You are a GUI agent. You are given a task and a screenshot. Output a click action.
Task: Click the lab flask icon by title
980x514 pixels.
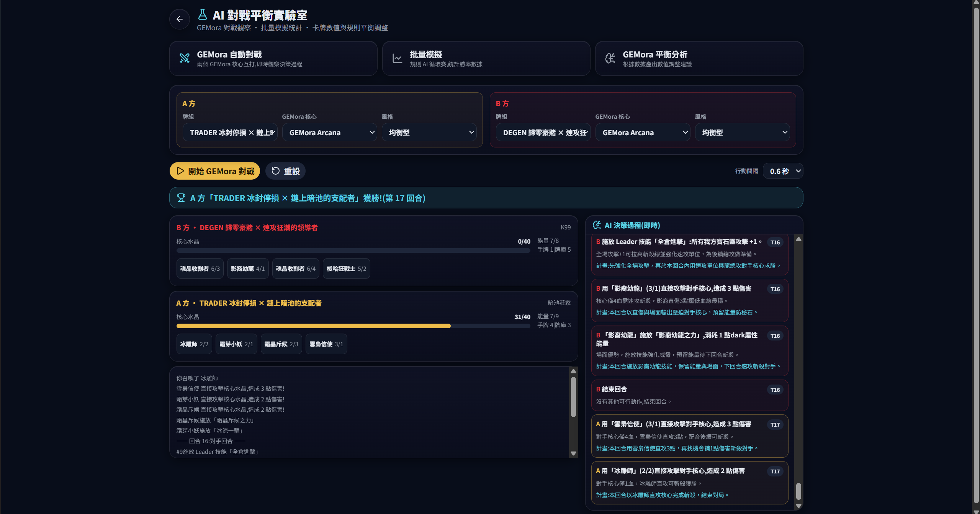point(203,15)
